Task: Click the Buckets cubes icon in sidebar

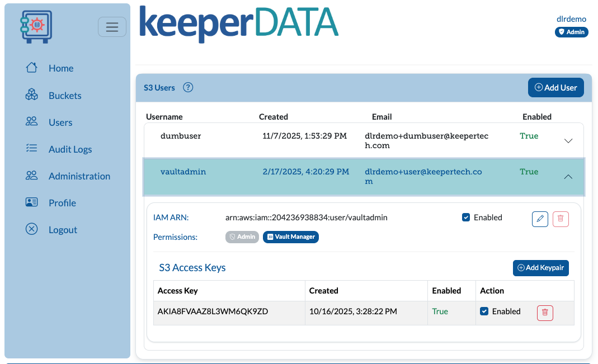Action: (32, 95)
